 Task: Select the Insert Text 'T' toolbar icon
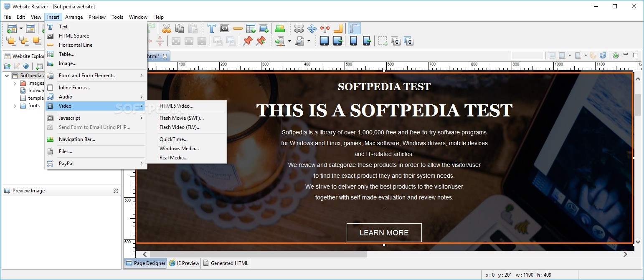tap(212, 28)
